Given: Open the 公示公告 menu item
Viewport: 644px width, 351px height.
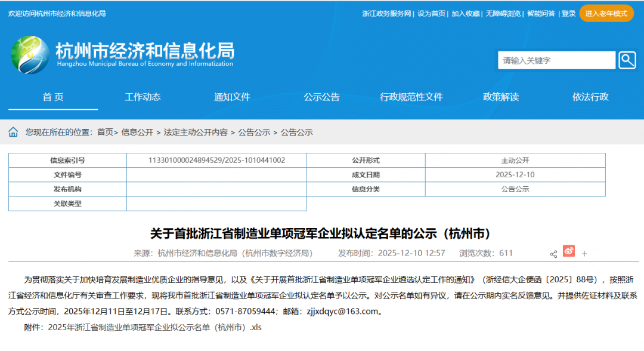Looking at the screenshot, I should click(x=321, y=97).
